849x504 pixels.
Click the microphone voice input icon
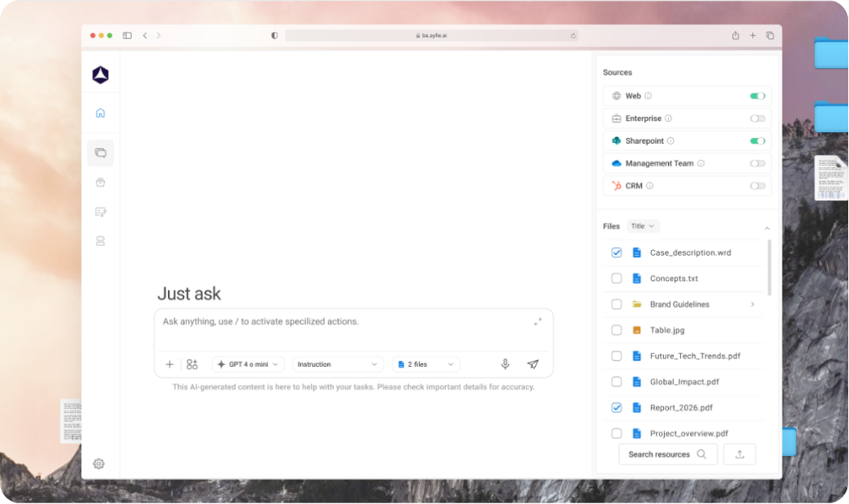tap(505, 364)
